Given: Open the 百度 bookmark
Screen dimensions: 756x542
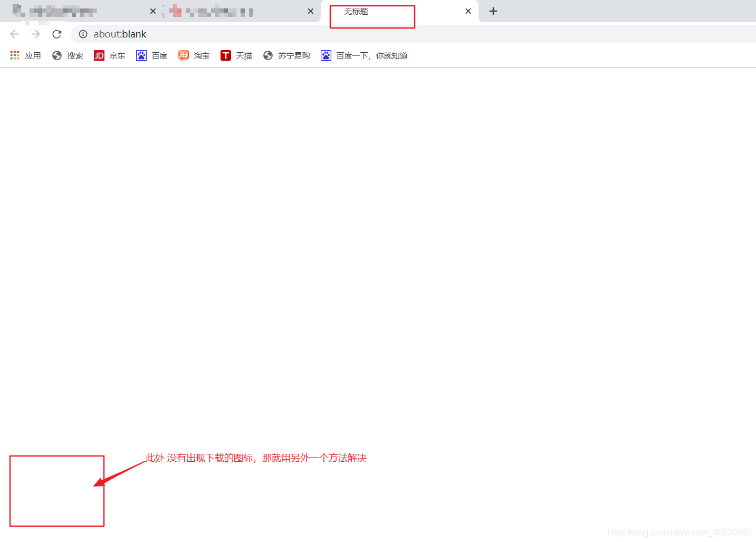Looking at the screenshot, I should click(152, 55).
